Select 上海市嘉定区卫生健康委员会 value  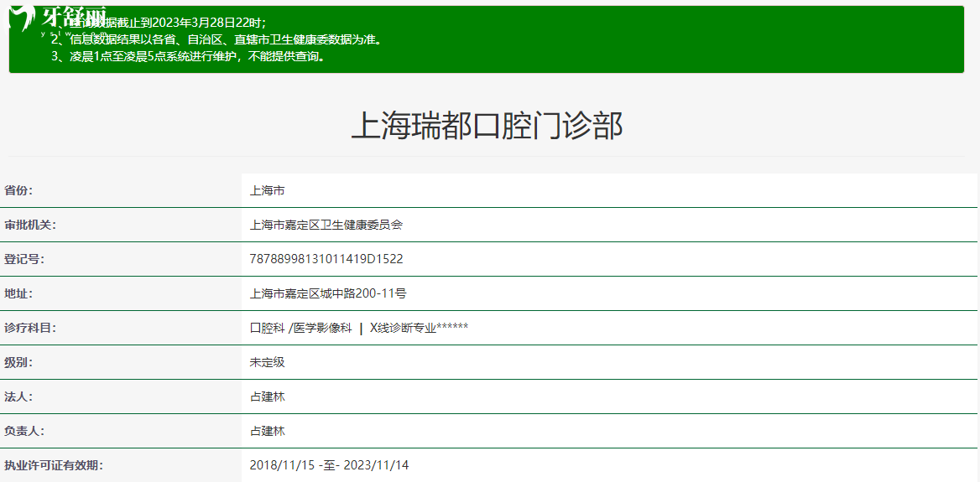326,225
